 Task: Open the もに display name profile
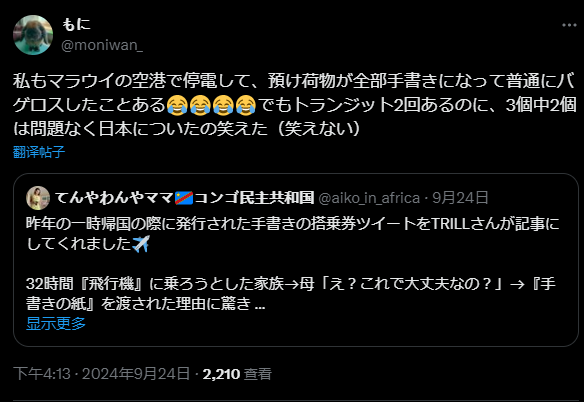76,25
